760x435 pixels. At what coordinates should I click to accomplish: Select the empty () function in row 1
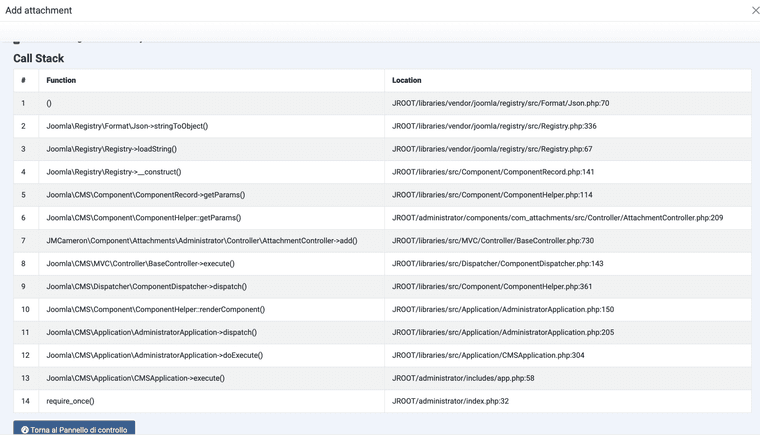tap(212, 103)
